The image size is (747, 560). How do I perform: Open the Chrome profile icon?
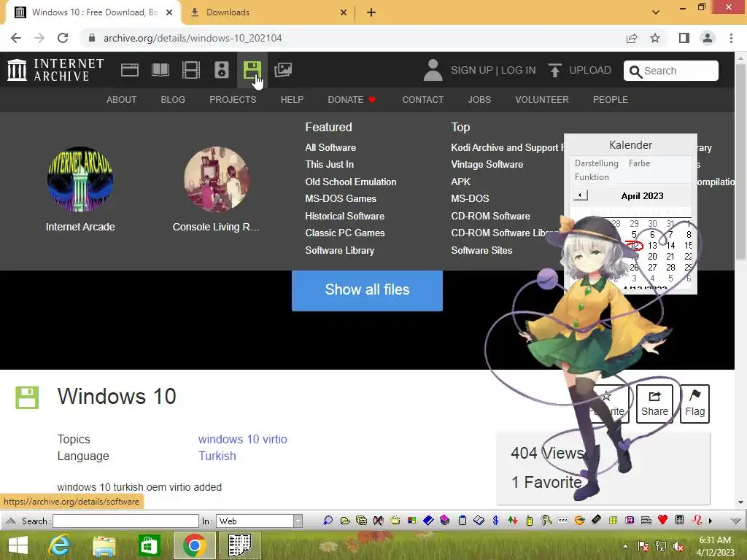708,38
